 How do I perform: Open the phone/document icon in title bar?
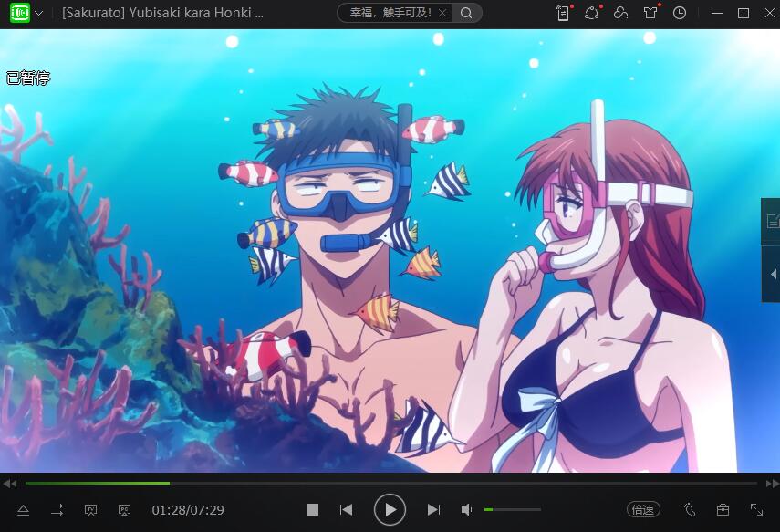564,13
